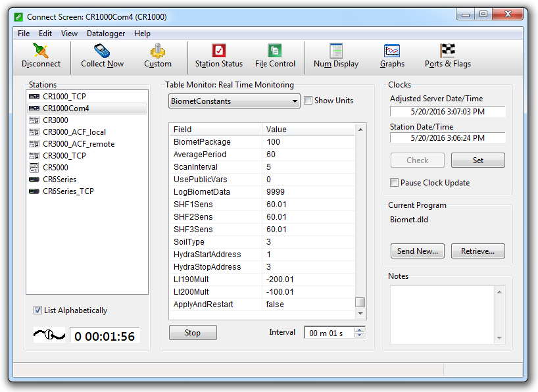Click inside the Notes text area

click(x=443, y=315)
